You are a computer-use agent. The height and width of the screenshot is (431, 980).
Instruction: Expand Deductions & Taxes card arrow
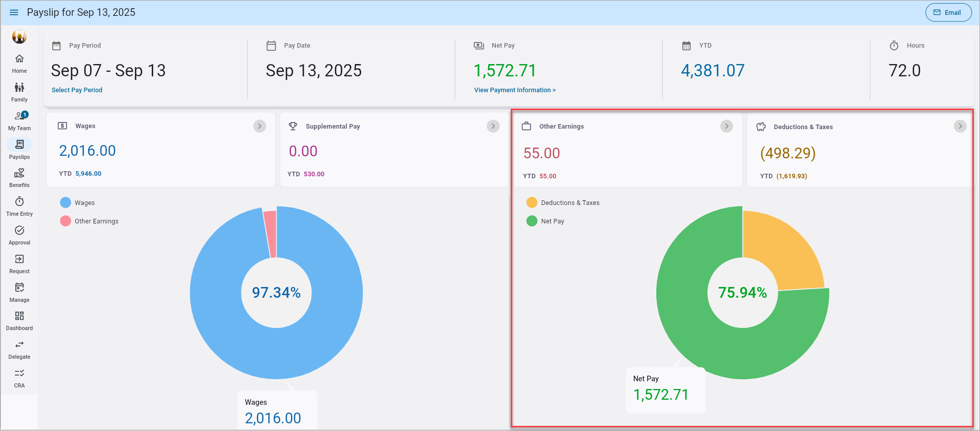(x=960, y=126)
